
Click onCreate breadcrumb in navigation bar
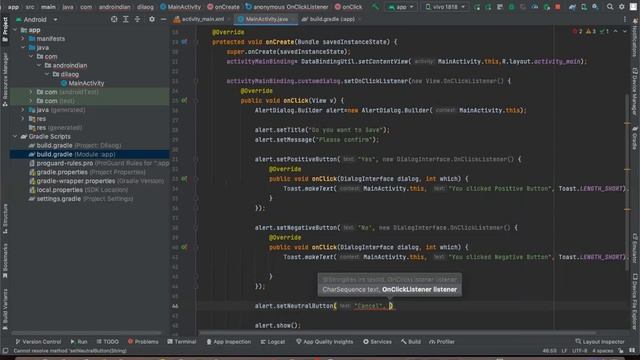click(224, 7)
